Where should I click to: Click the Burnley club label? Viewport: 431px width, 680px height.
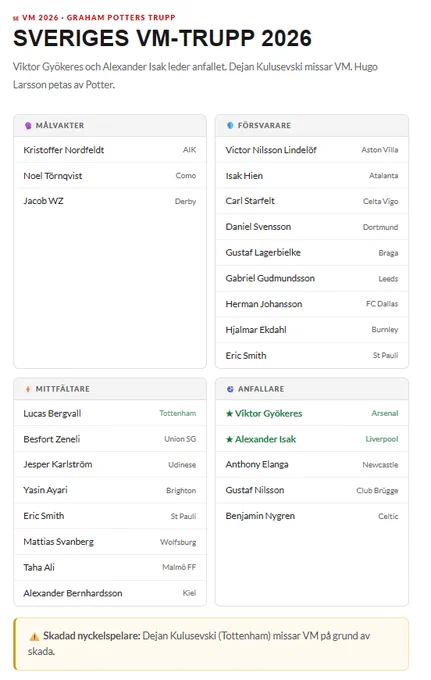click(385, 330)
